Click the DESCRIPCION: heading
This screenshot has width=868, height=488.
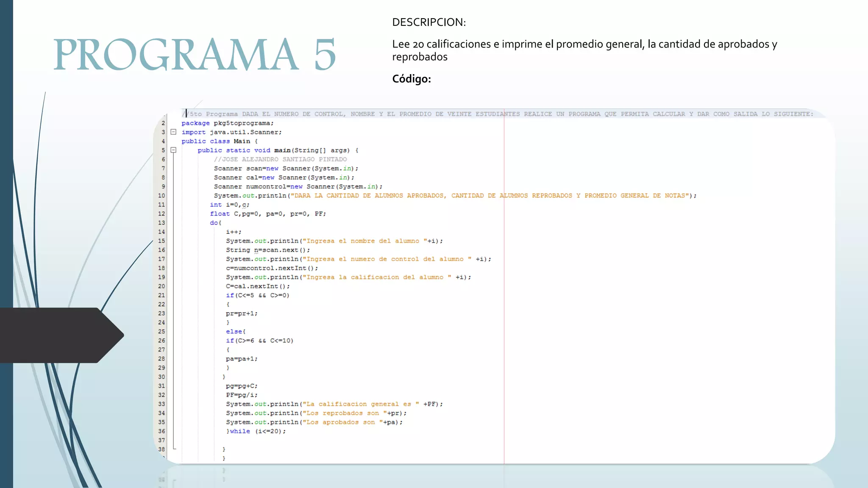tap(428, 22)
